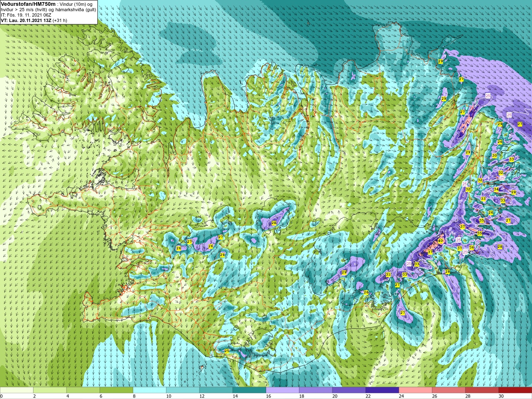The width and height of the screenshot is (532, 399).
Task: Click the yellow gust label '25' on the map
Action: click(x=227, y=351)
